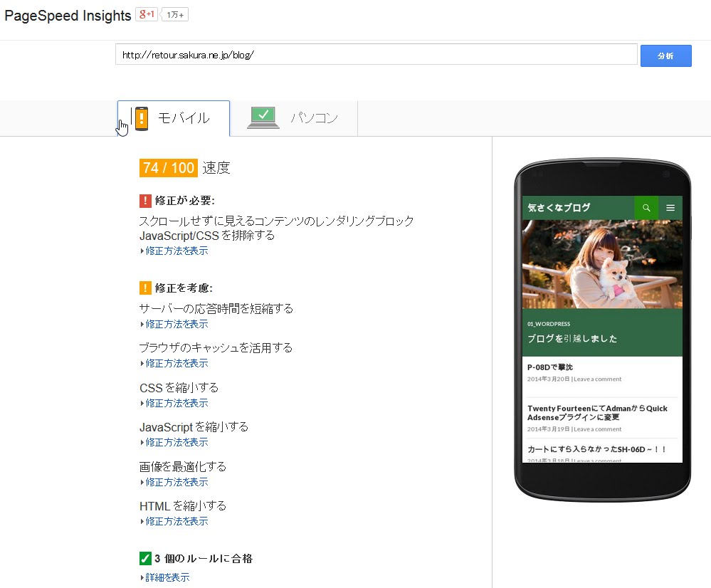Click the 74 / 100 speed score badge
Viewport: 711px width, 588px height.
168,168
